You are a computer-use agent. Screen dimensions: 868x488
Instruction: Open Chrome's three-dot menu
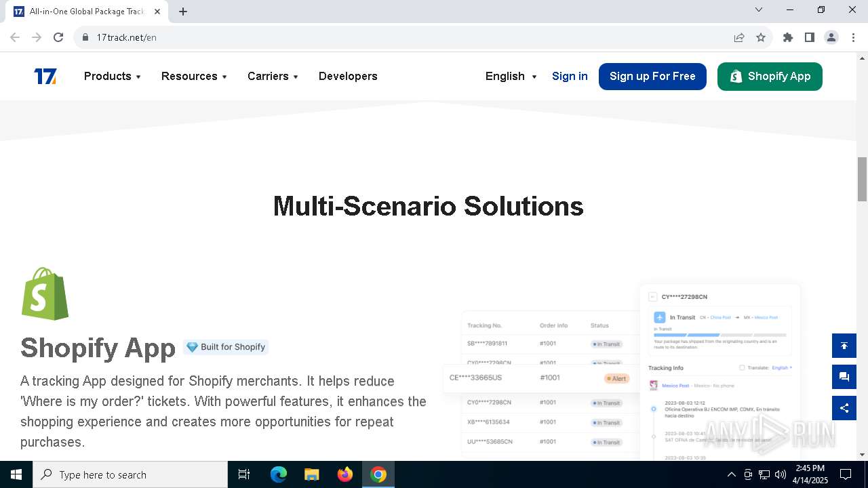point(852,37)
